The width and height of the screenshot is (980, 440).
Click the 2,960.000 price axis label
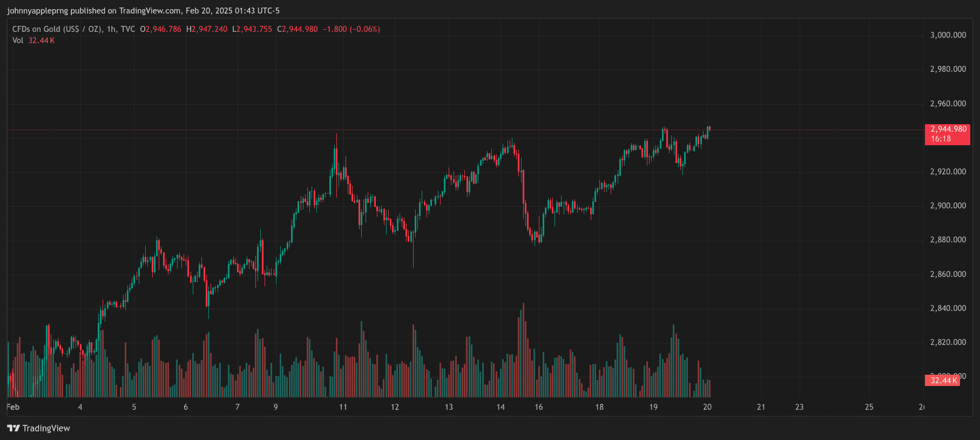(x=948, y=104)
